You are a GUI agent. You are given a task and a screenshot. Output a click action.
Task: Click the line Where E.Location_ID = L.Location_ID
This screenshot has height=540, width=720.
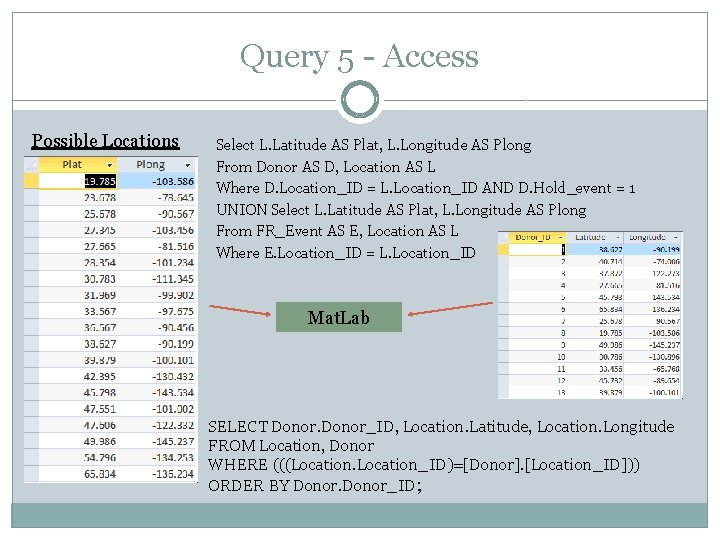tap(346, 253)
